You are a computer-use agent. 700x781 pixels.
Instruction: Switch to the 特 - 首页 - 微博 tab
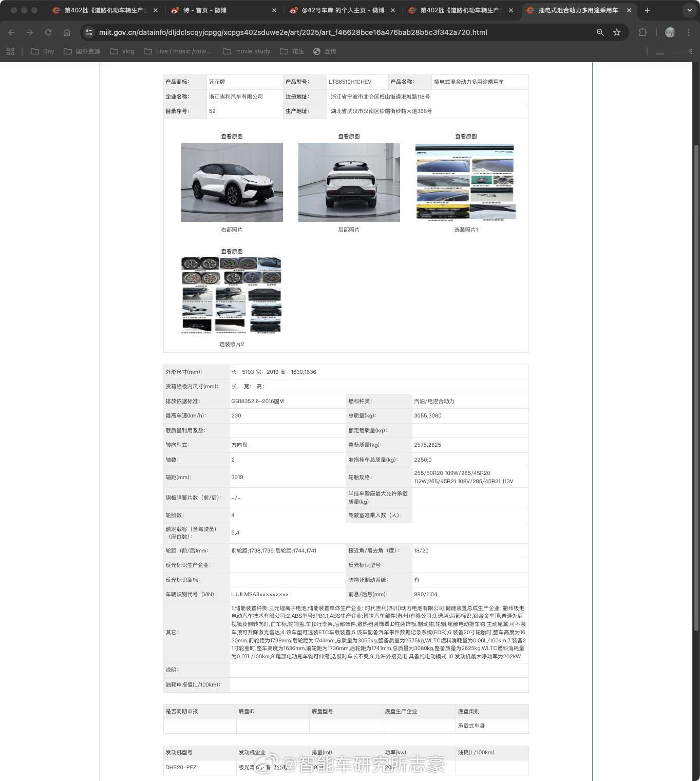click(223, 10)
